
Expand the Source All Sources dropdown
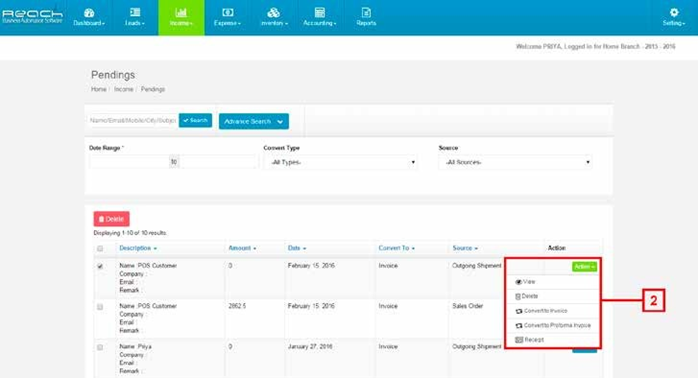point(515,163)
